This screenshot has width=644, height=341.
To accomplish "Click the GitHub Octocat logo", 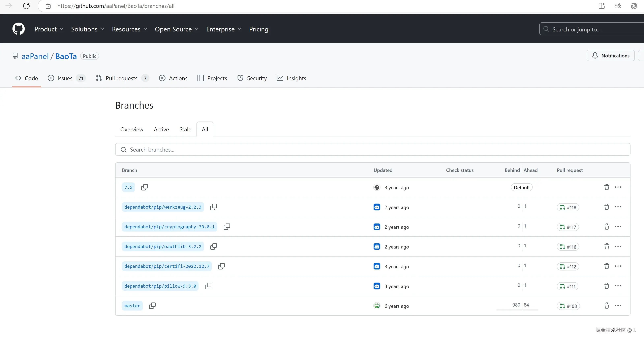I will 19,29.
